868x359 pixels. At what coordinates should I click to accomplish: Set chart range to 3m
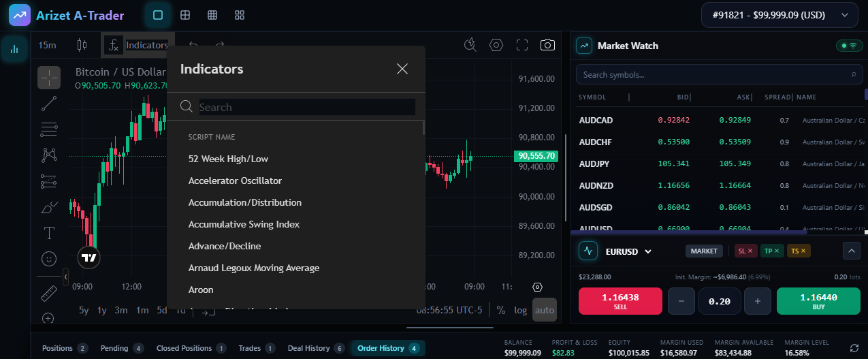point(121,310)
